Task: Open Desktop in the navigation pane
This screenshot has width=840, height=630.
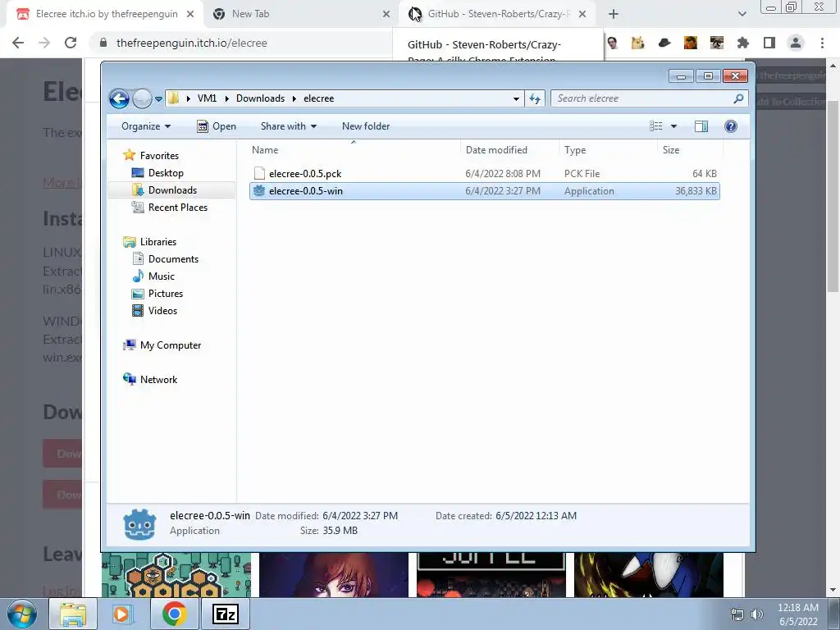Action: tap(166, 173)
